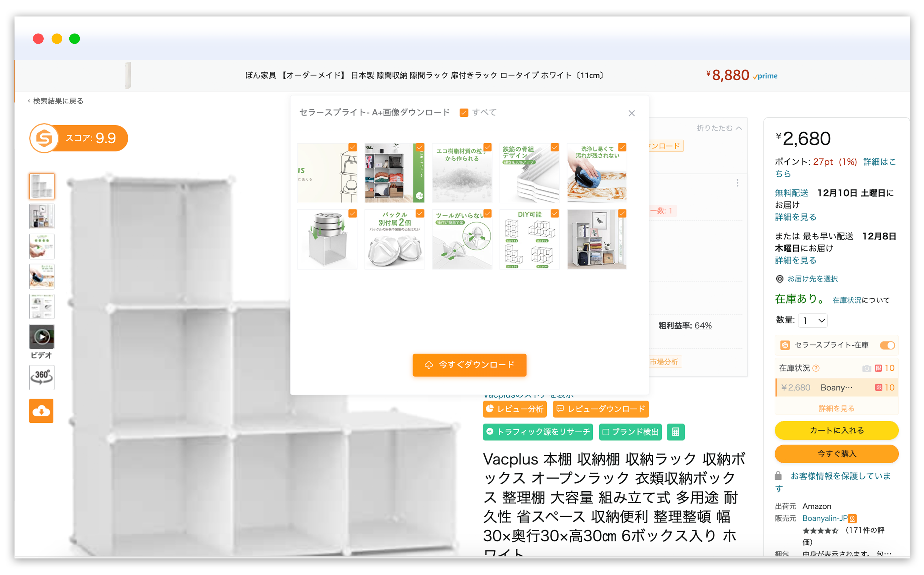Toggle the セラースプライト-在庫 switch
This screenshot has height=575, width=924.
(x=887, y=345)
